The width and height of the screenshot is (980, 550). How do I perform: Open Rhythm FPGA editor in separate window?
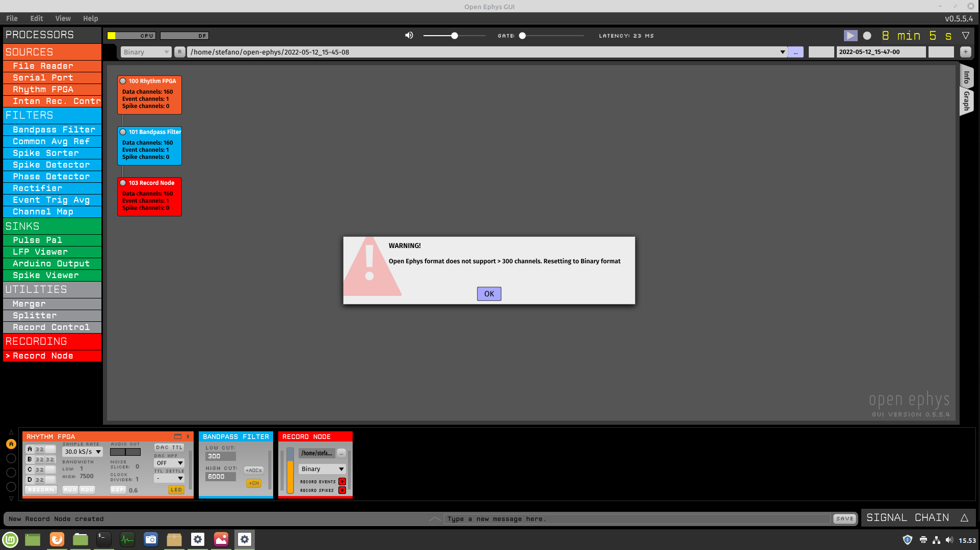pos(178,436)
